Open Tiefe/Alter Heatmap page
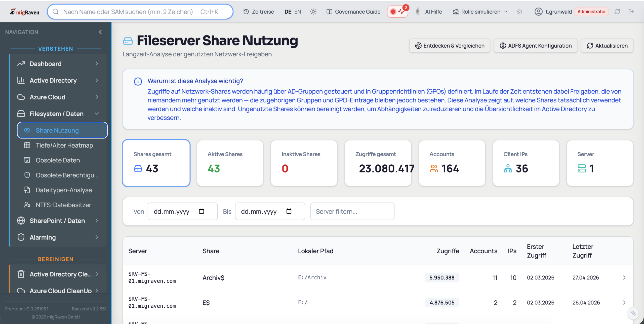This screenshot has height=324, width=644. click(64, 145)
